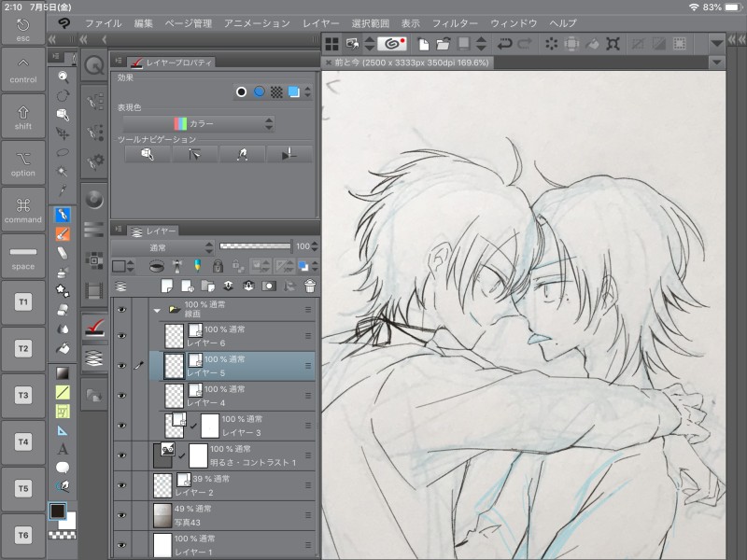
Task: Tap the command edge keyboard key
Action: pyautogui.click(x=22, y=211)
